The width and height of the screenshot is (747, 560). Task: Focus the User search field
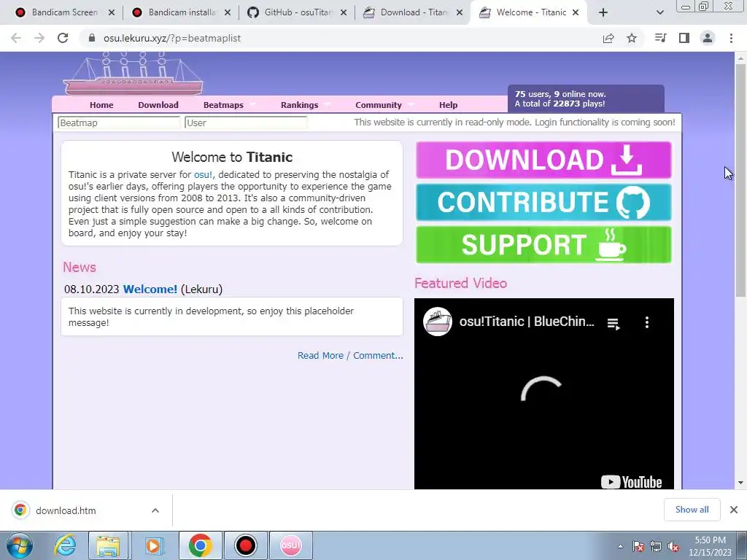[x=246, y=122]
